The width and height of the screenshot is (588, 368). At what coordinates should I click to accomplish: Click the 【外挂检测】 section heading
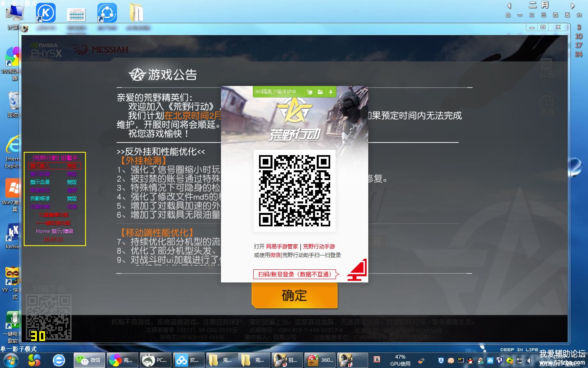click(x=144, y=160)
